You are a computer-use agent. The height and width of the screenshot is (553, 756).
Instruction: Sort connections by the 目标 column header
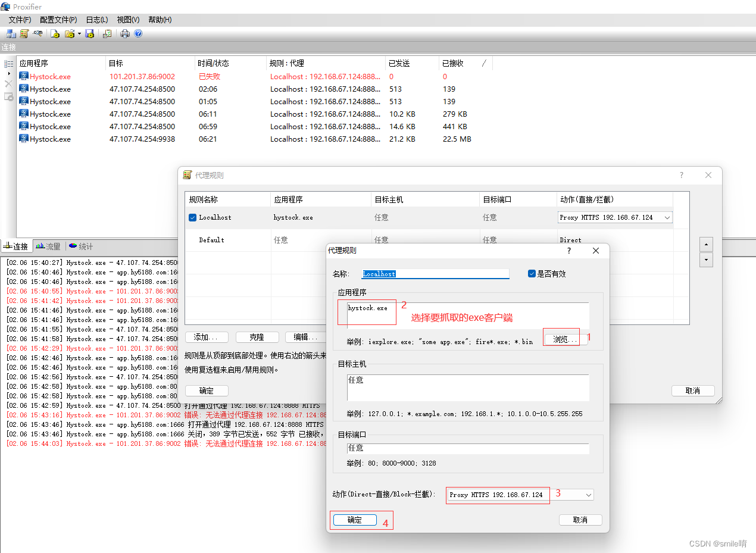pos(151,63)
